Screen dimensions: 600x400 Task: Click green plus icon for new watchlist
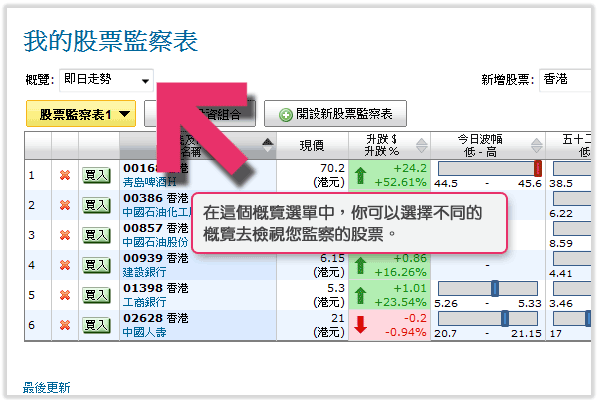(285, 114)
